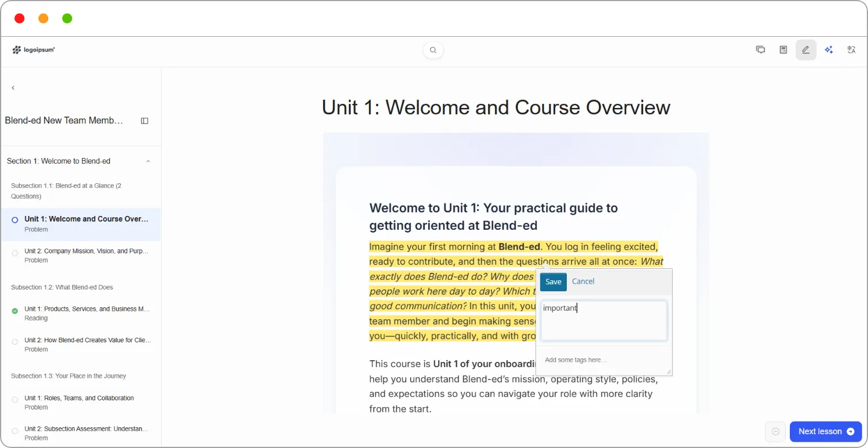Viewport: 868px width, 448px height.
Task: Open the discussion comments icon
Action: click(x=761, y=50)
